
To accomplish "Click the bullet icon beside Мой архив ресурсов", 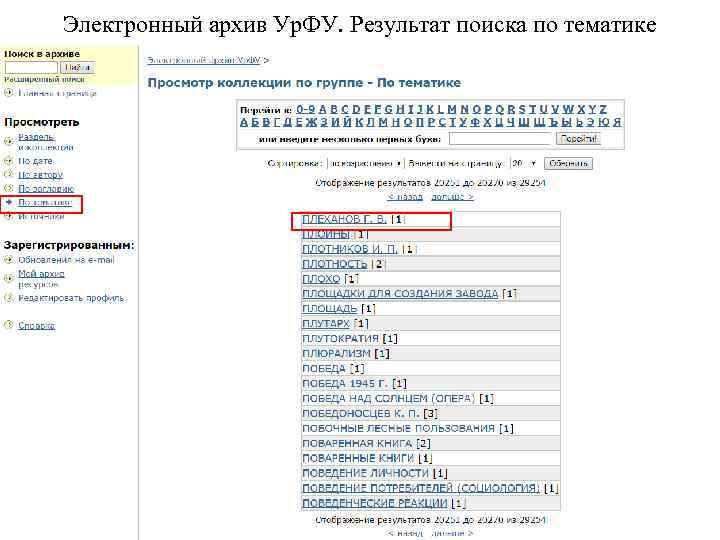I will 8,278.
